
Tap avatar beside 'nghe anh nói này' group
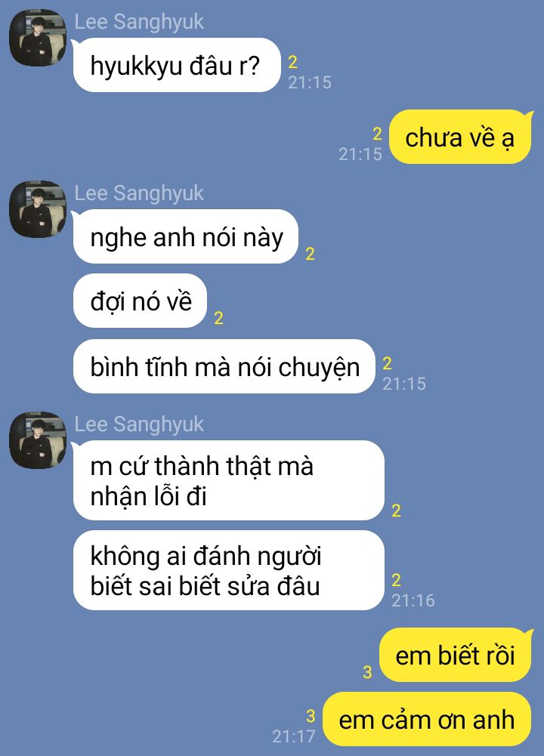(x=38, y=208)
